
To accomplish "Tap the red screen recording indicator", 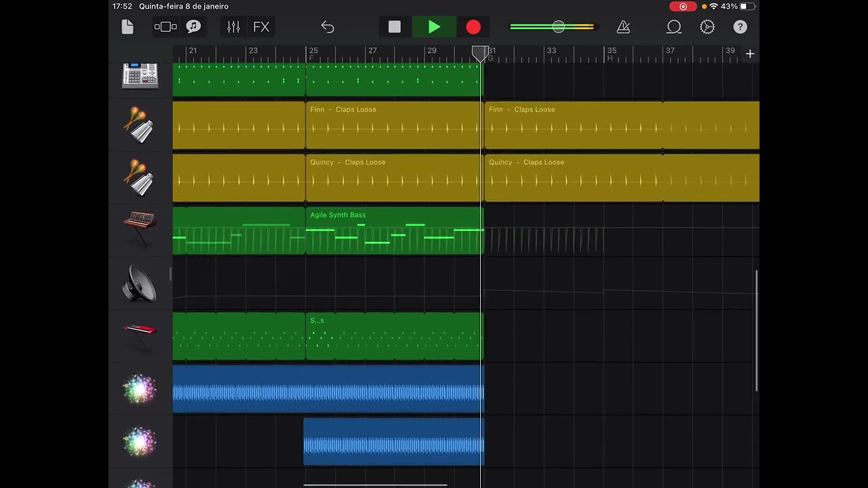I will pyautogui.click(x=683, y=6).
